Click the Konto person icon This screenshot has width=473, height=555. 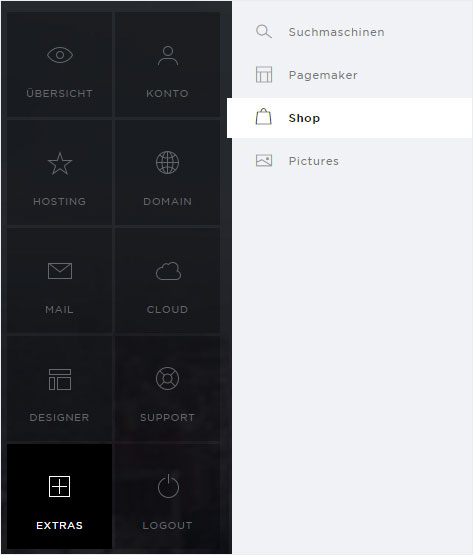[168, 56]
